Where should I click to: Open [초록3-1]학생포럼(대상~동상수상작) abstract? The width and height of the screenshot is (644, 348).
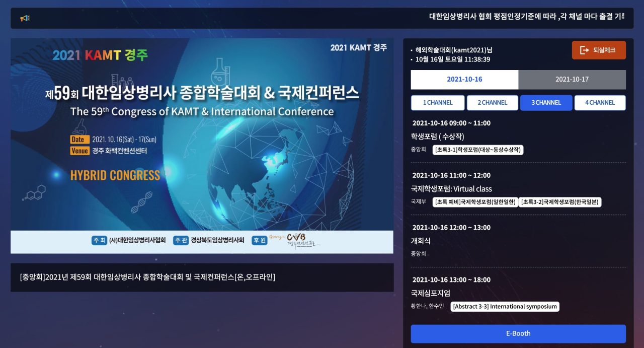(x=478, y=150)
